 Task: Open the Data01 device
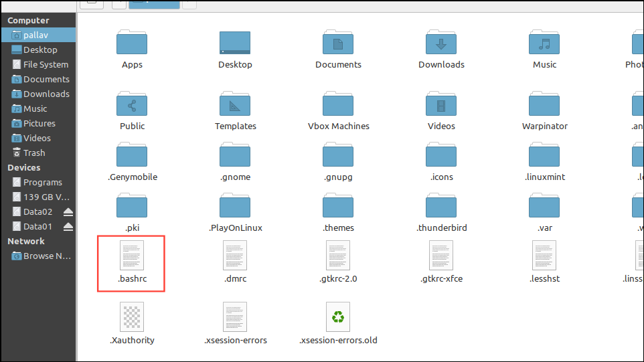(x=32, y=227)
